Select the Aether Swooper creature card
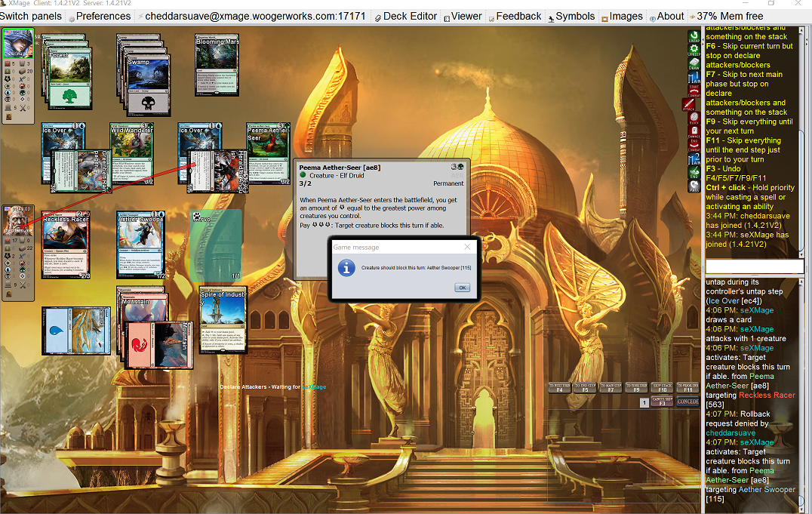The image size is (812, 514). pos(141,245)
